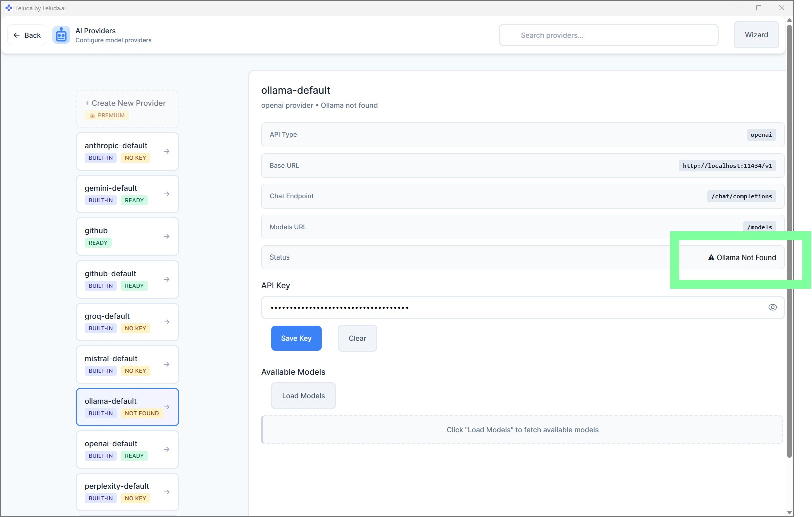Click the arrow icon on mistral-default card
The height and width of the screenshot is (517, 812).
pyautogui.click(x=167, y=364)
